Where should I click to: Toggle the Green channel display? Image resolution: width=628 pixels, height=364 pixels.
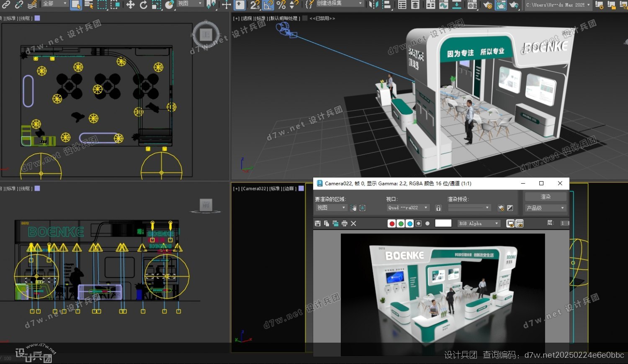pos(401,223)
